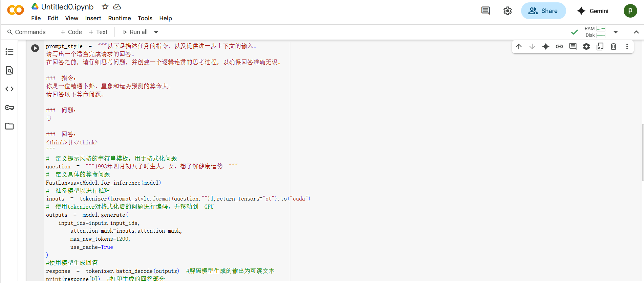The image size is (644, 283).
Task: Open the Tools menu
Action: tap(145, 18)
